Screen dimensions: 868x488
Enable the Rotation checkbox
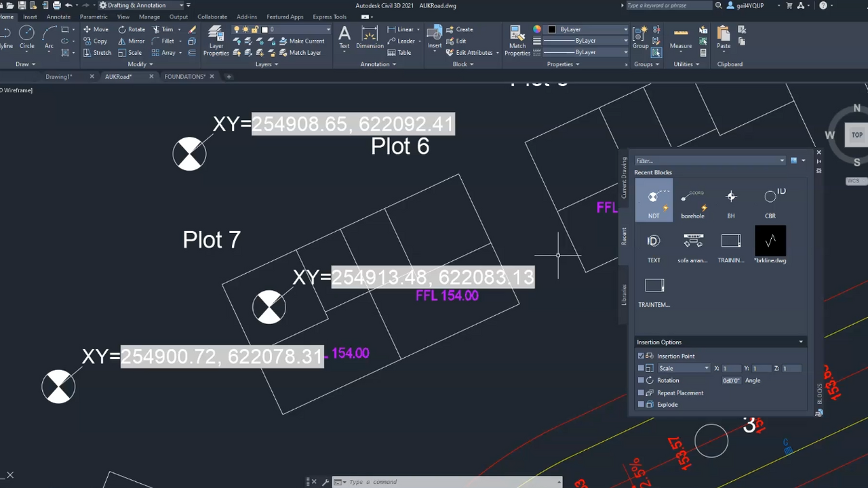[641, 380]
